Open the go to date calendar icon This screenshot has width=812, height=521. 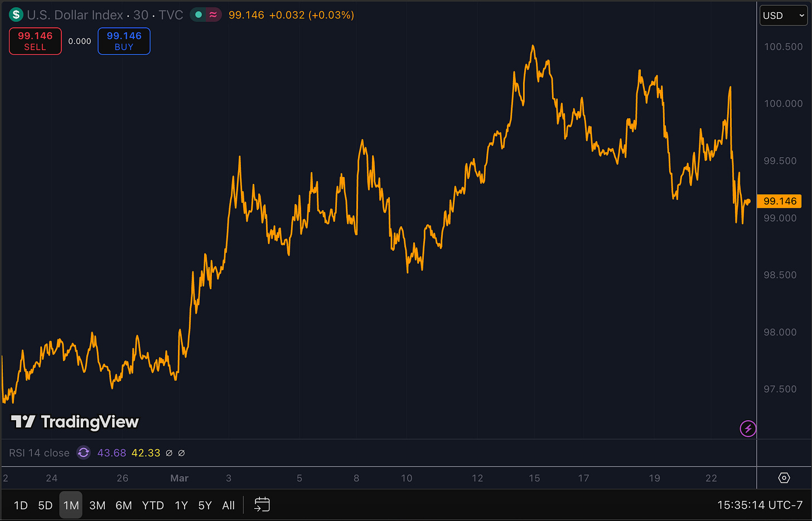click(262, 505)
